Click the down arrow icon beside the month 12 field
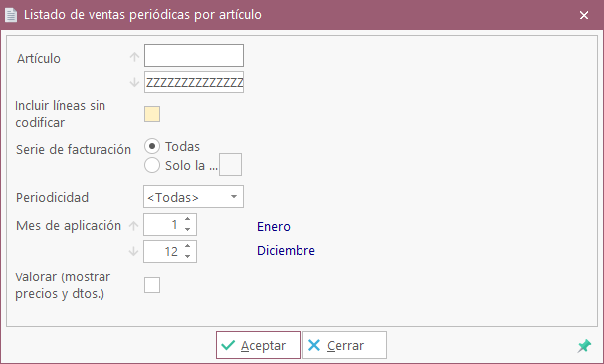Screen dimensions: 604x364 coord(133,252)
